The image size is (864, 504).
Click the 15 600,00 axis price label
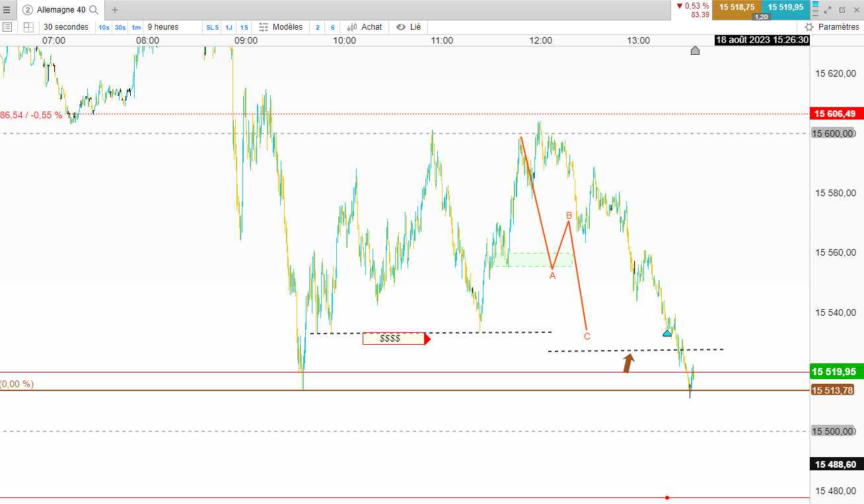[x=833, y=133]
